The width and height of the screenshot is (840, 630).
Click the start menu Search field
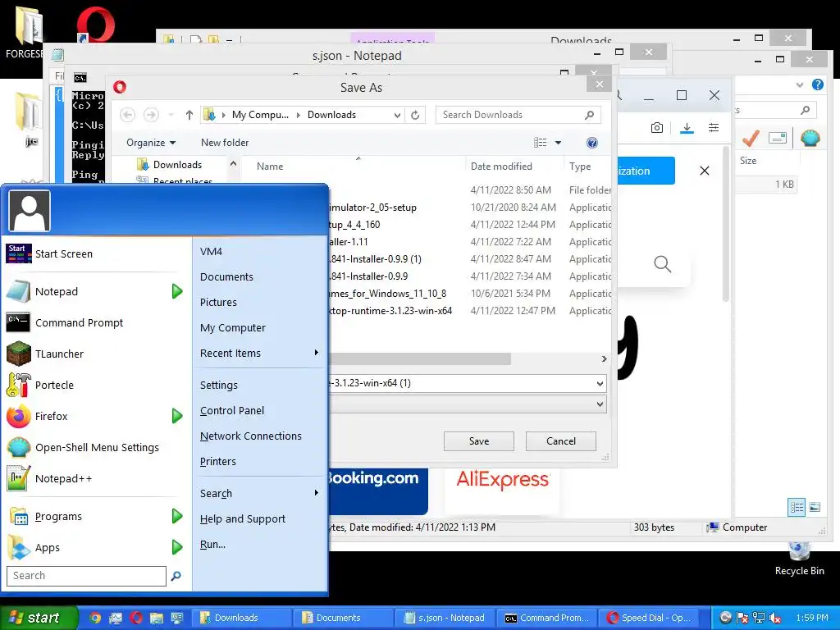pos(86,576)
